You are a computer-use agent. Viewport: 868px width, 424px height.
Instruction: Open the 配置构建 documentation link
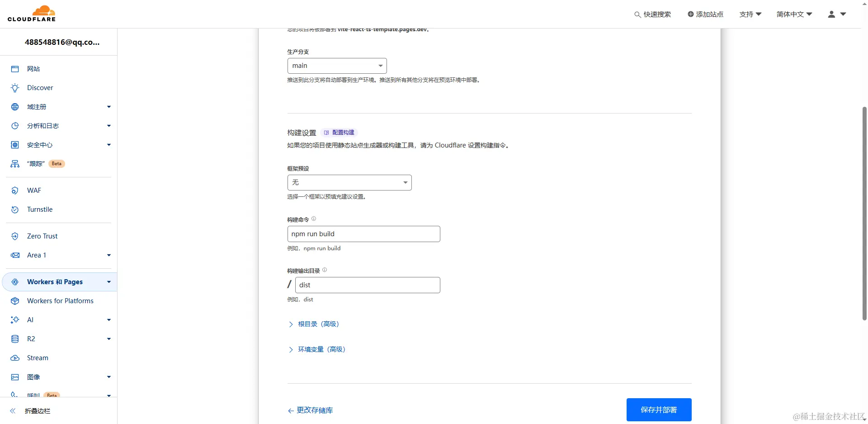click(339, 133)
